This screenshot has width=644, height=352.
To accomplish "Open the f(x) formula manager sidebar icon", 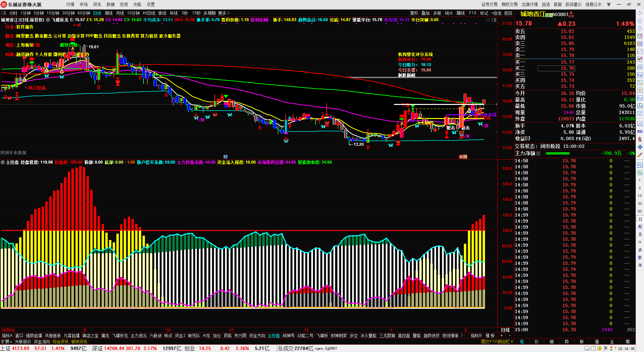I will click(x=640, y=106).
